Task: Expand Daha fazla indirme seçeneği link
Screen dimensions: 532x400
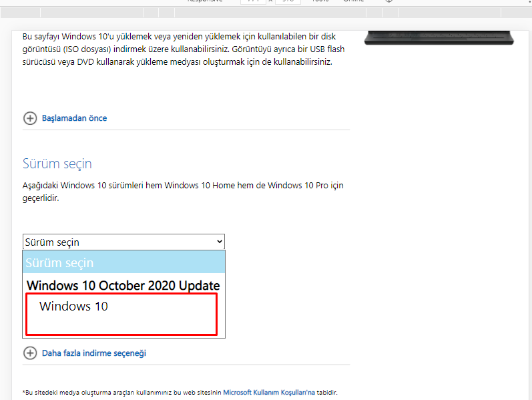Action: pyautogui.click(x=94, y=353)
